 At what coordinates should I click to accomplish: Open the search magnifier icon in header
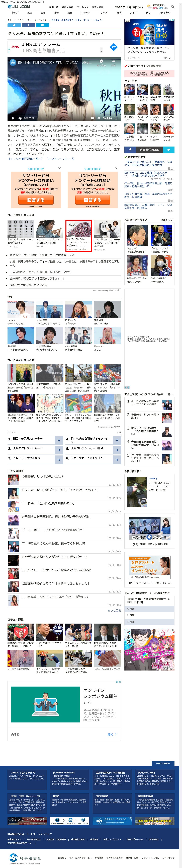pyautogui.click(x=173, y=7)
